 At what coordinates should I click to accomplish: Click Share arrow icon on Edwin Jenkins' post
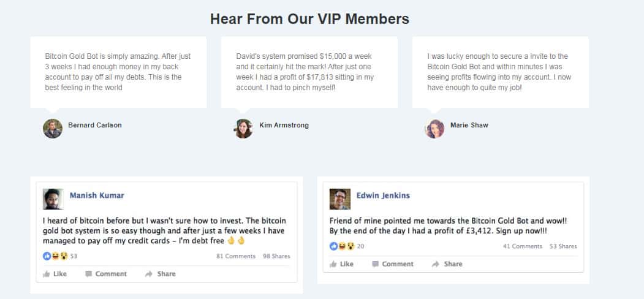pos(436,264)
